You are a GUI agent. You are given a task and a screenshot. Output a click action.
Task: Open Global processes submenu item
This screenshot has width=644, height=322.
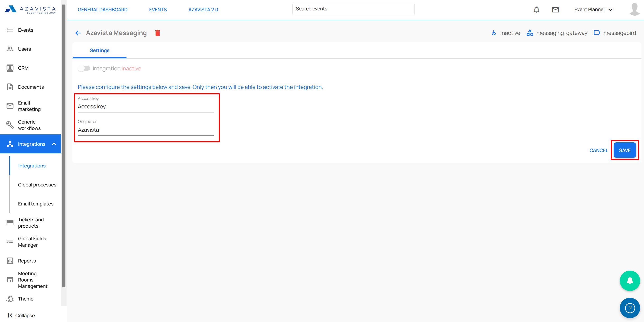point(37,185)
